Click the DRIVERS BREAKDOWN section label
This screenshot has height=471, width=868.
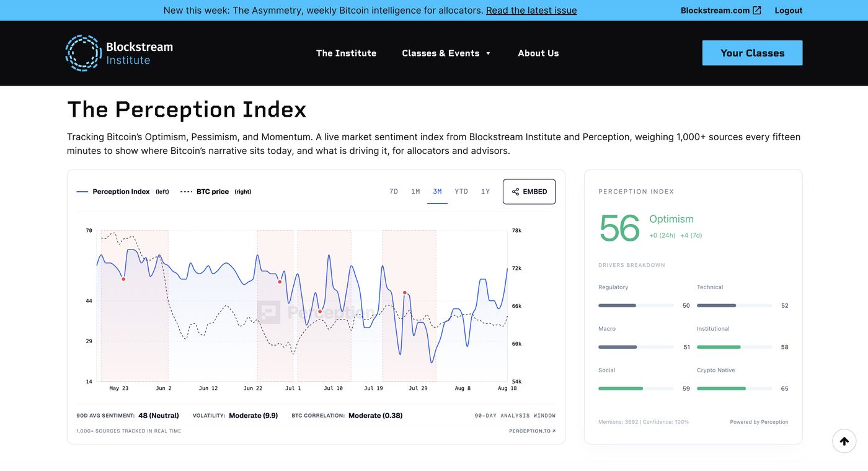click(632, 265)
